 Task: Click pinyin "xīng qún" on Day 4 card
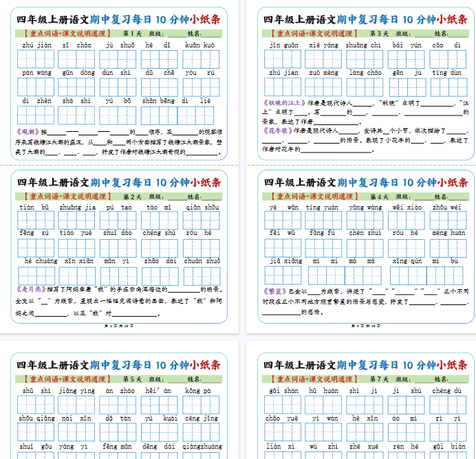pos(407,261)
